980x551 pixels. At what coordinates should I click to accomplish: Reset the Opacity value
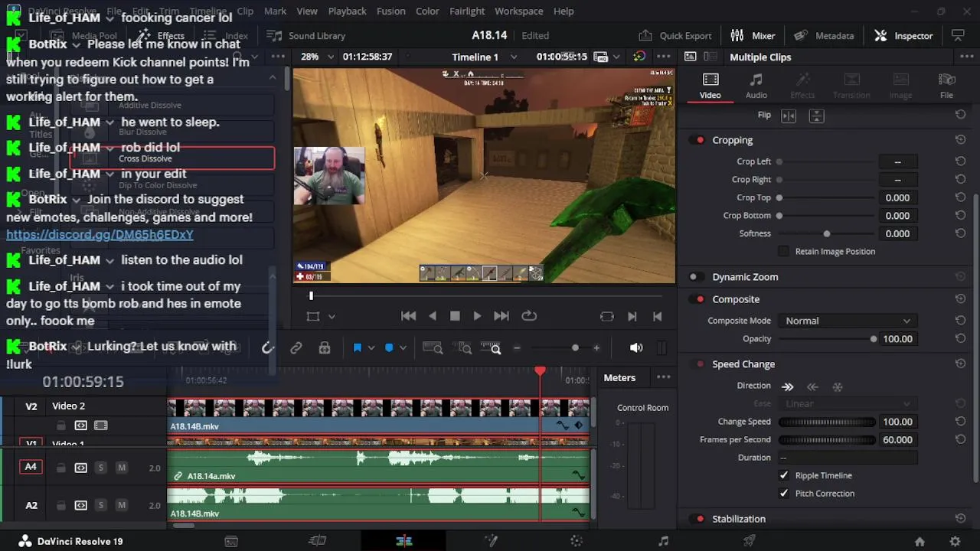[960, 339]
